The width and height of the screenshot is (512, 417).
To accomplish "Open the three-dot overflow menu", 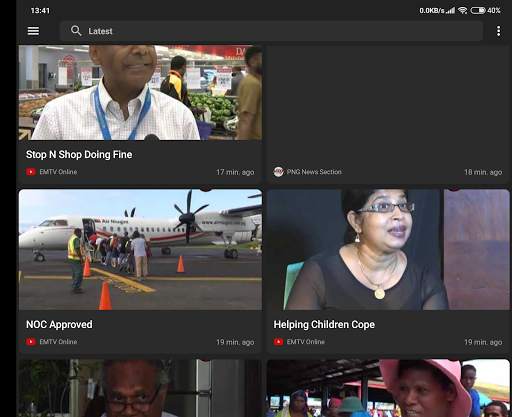I will pos(498,31).
